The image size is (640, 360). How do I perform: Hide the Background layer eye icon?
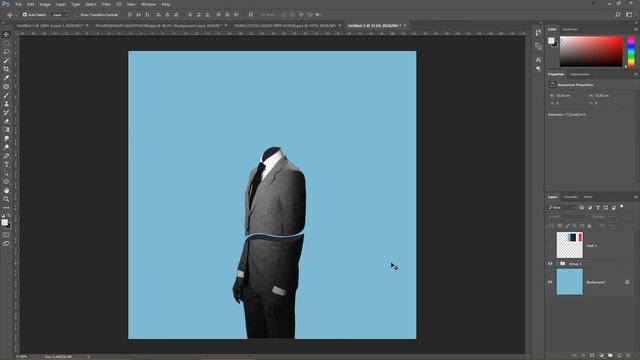(550, 282)
